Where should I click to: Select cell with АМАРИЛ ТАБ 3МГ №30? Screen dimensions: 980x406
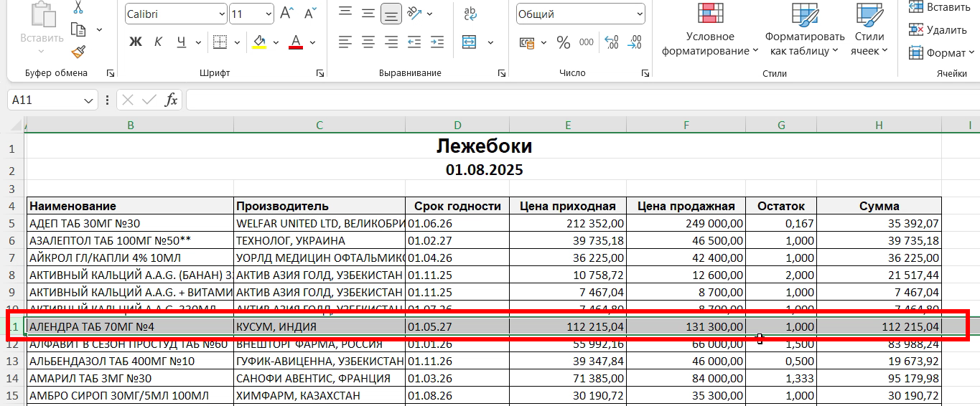pyautogui.click(x=129, y=378)
